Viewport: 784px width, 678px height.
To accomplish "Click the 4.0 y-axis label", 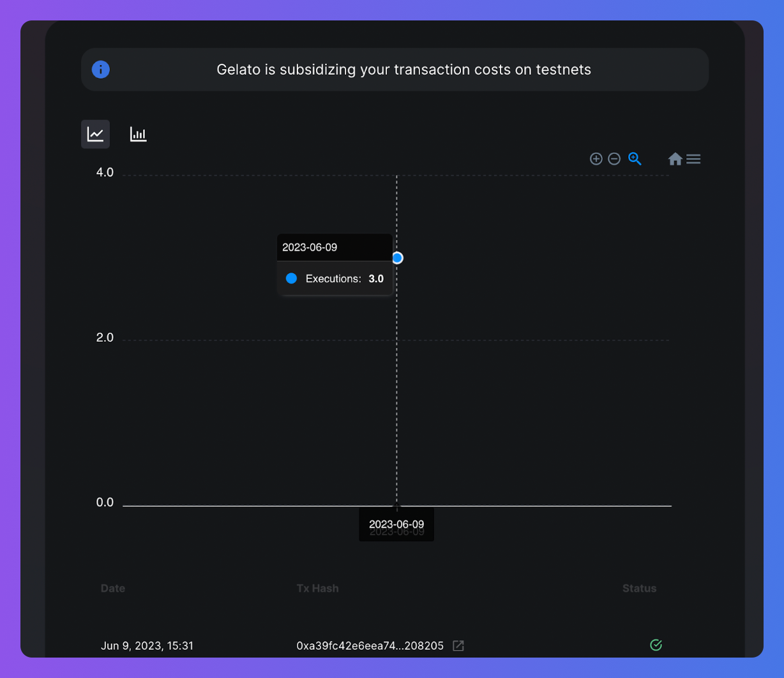I will coord(105,172).
